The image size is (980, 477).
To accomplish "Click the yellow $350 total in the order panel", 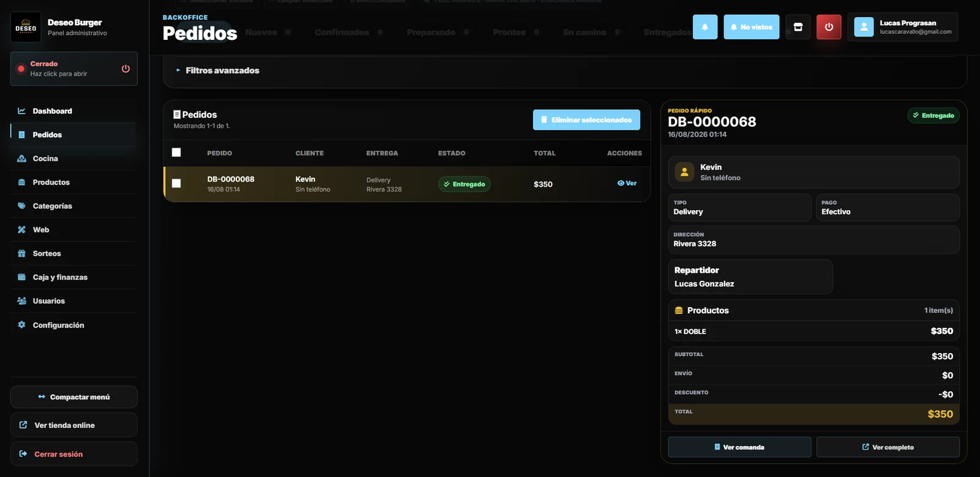I will [940, 414].
